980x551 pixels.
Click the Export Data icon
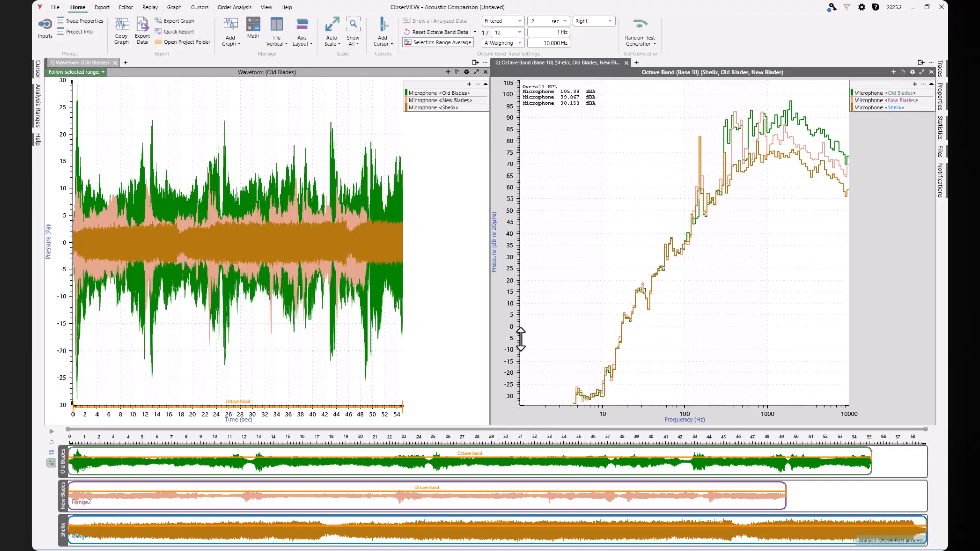(x=142, y=31)
